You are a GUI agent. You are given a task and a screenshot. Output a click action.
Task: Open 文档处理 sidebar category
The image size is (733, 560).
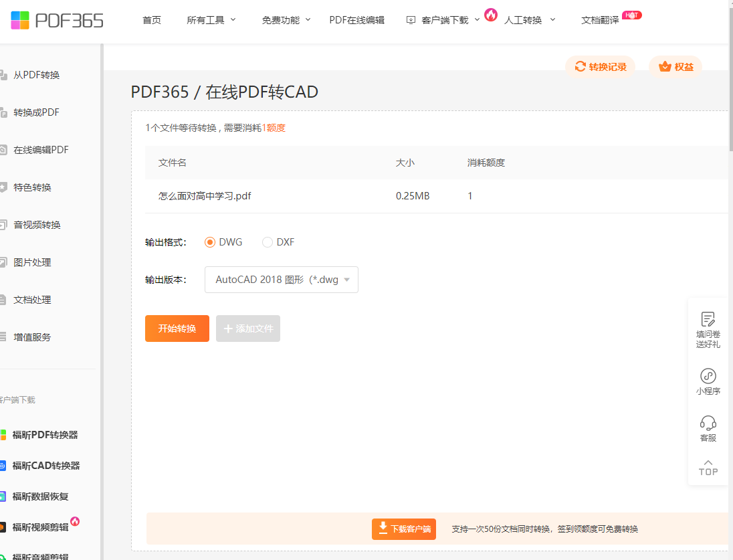tap(32, 300)
